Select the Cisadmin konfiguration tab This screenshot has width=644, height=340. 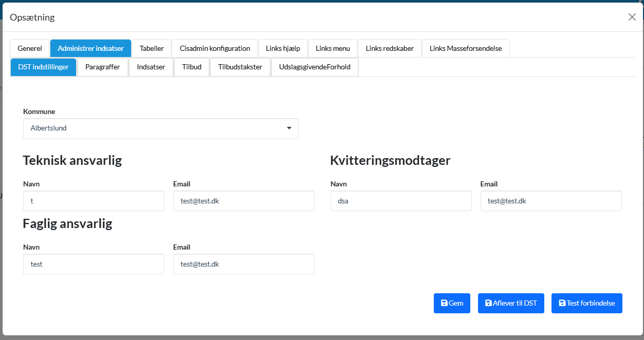(x=215, y=48)
